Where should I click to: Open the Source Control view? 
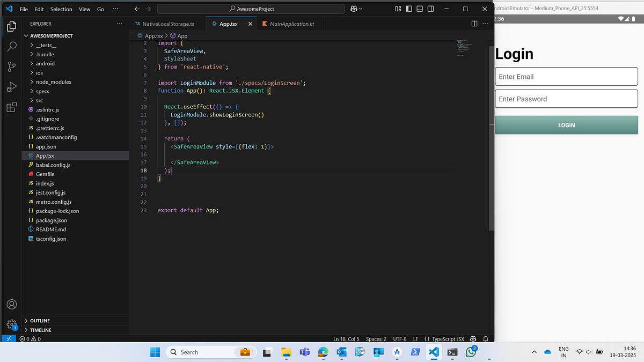pos(11,65)
